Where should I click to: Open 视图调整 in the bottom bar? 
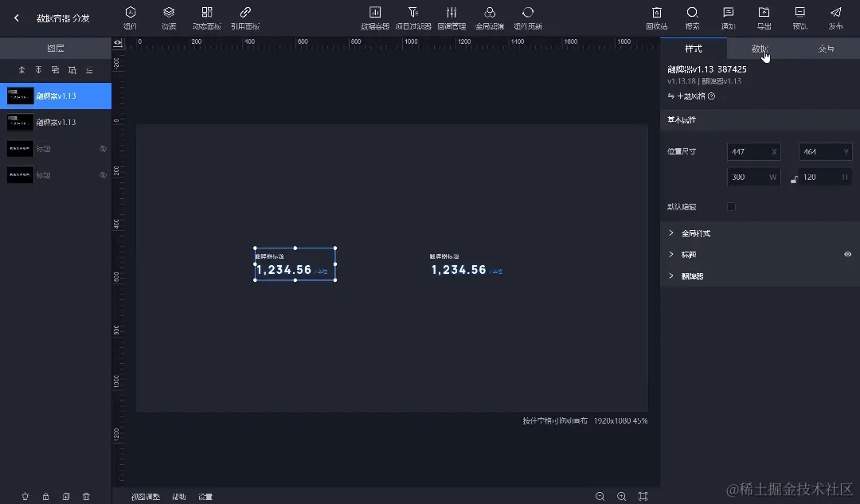[x=146, y=497]
